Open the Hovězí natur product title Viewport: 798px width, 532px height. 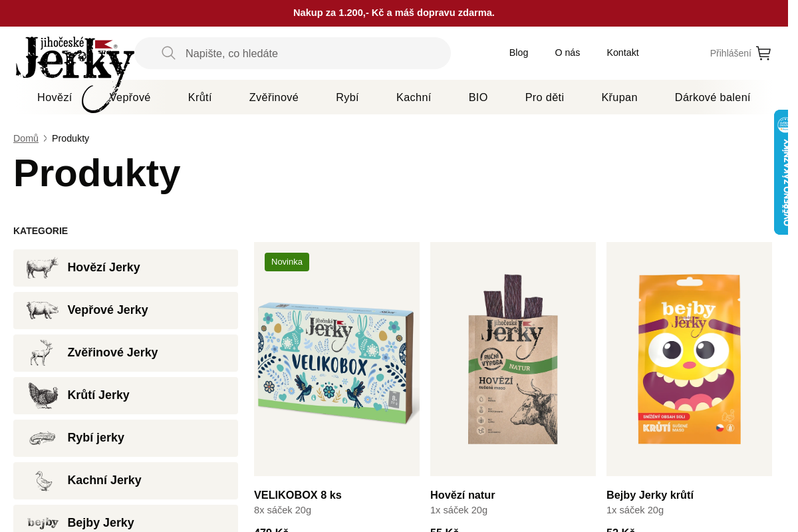[462, 495]
